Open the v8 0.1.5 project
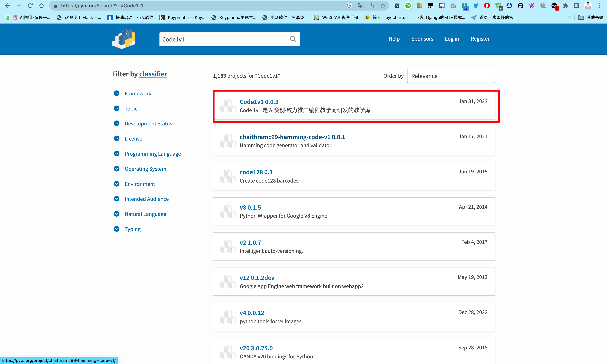This screenshot has width=607, height=364. (250, 207)
